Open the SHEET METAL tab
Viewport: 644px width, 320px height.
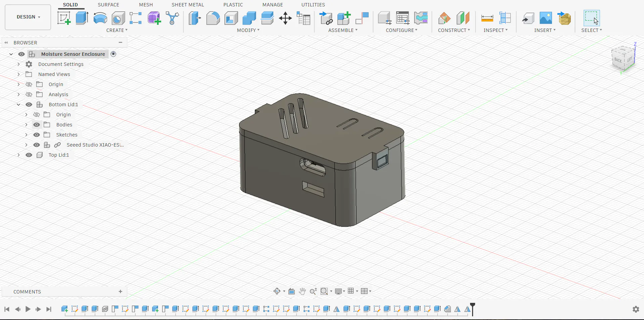[x=188, y=5]
